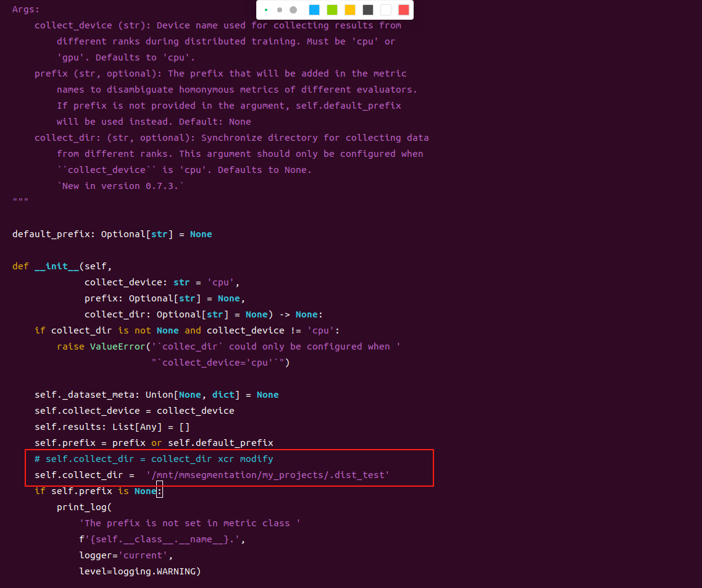Click the '__init__' method name
The image size is (702, 588).
click(57, 266)
